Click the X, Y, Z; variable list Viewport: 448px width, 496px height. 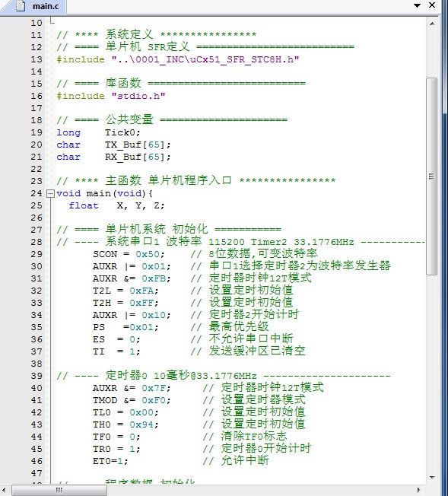click(141, 205)
